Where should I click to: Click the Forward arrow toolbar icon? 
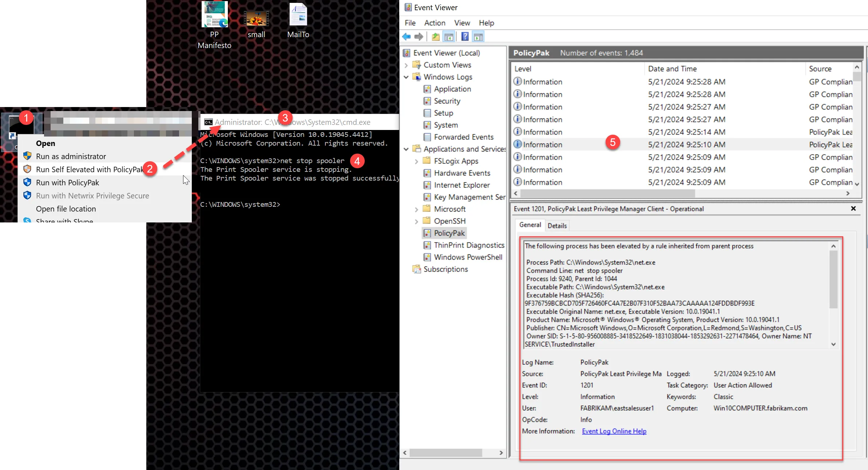pyautogui.click(x=419, y=37)
